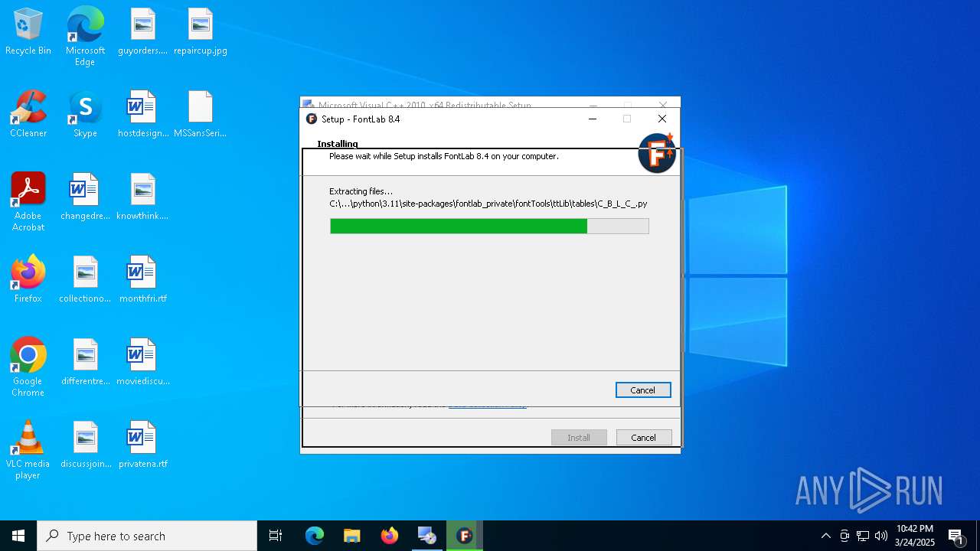Select the monthfri.rtf document
Image resolution: width=980 pixels, height=551 pixels.
click(142, 280)
